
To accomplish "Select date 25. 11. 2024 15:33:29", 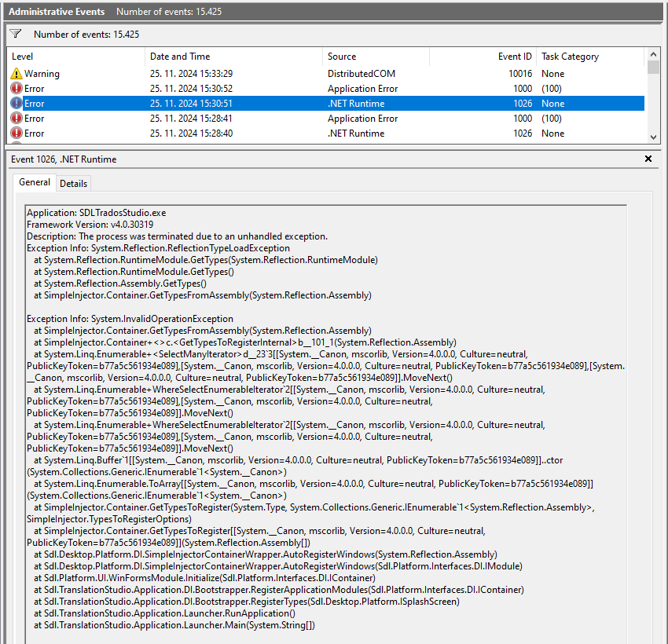I will pos(191,74).
